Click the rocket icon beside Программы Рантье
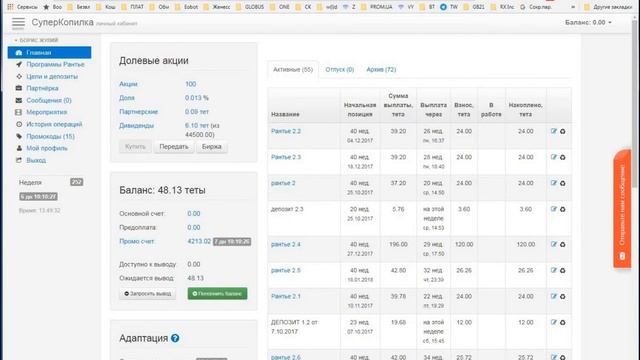640x360 pixels. tap(19, 64)
